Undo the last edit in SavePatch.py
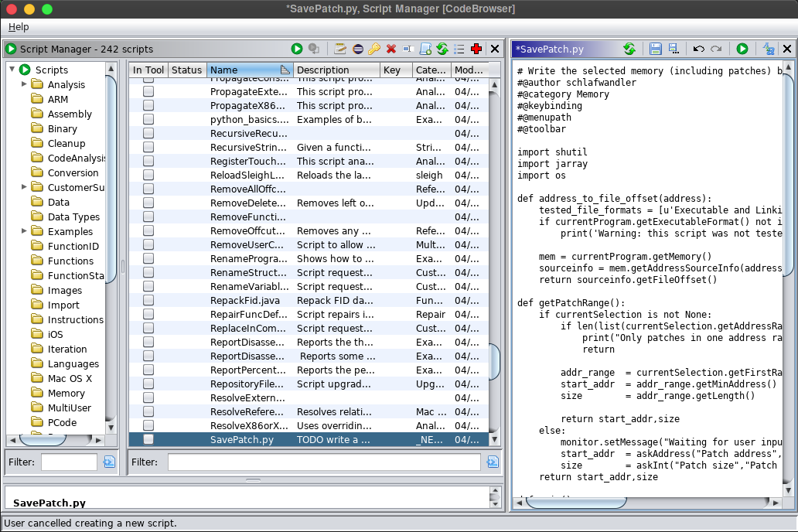Image resolution: width=798 pixels, height=532 pixels. [699, 49]
